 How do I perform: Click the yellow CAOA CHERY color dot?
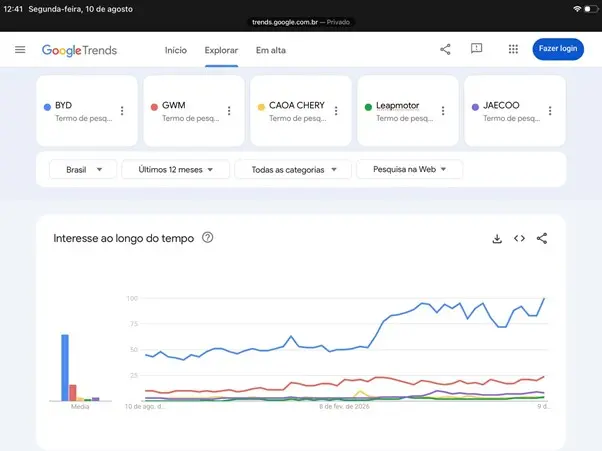pos(261,107)
